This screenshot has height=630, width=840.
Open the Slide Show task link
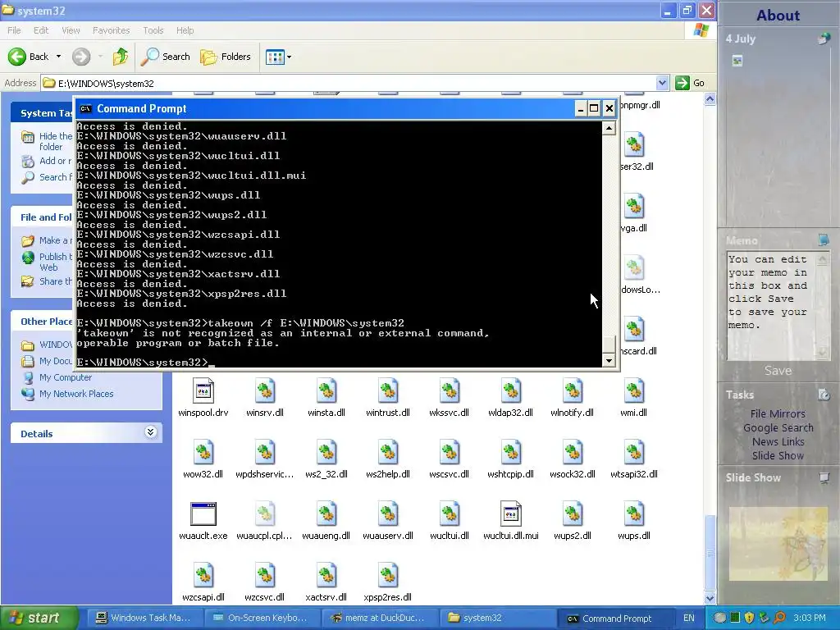[x=778, y=455]
